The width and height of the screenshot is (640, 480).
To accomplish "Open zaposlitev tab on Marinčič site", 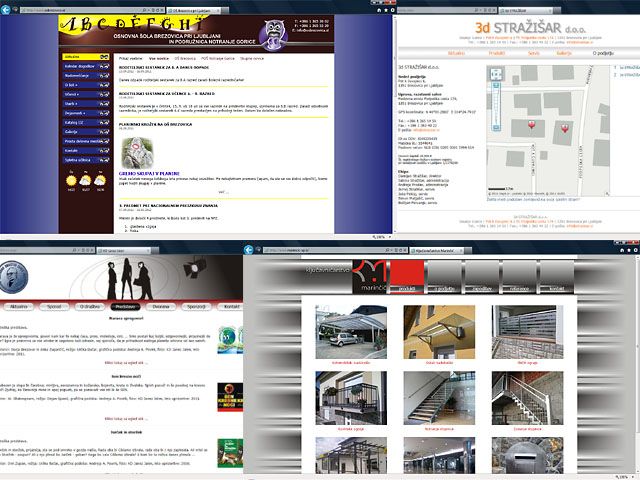I will 482,276.
